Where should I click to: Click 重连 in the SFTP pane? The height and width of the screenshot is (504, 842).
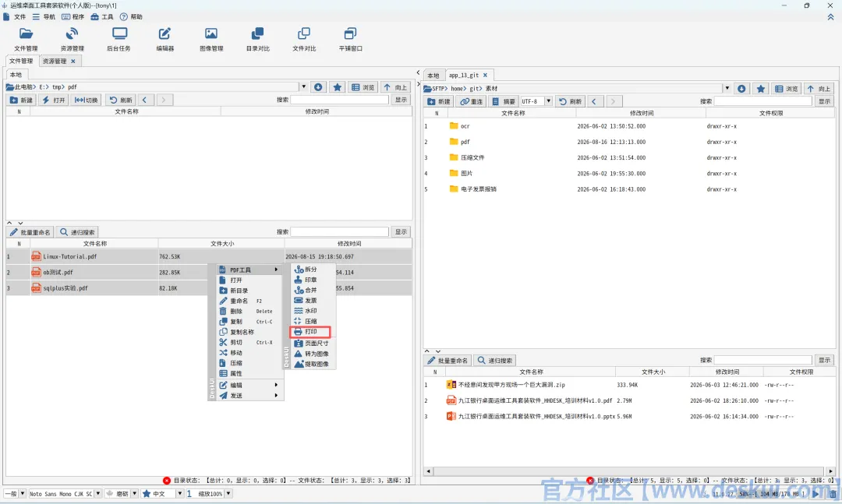(x=471, y=101)
